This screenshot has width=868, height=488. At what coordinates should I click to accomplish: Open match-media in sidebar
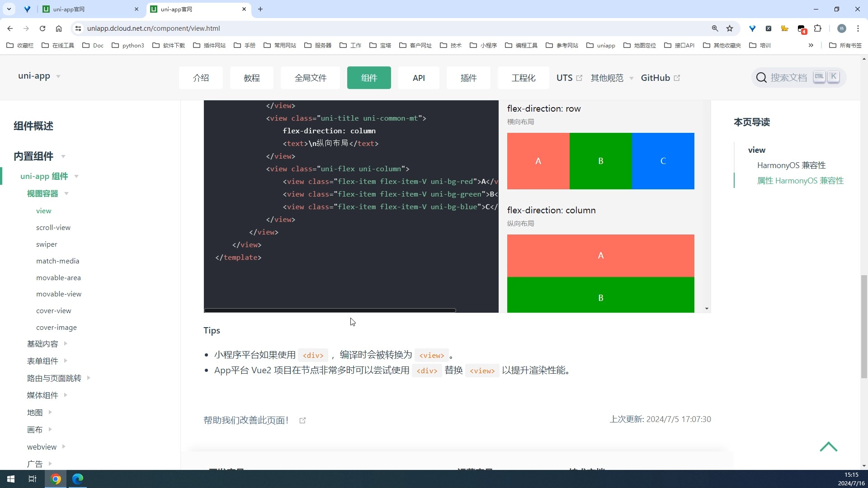click(x=57, y=261)
